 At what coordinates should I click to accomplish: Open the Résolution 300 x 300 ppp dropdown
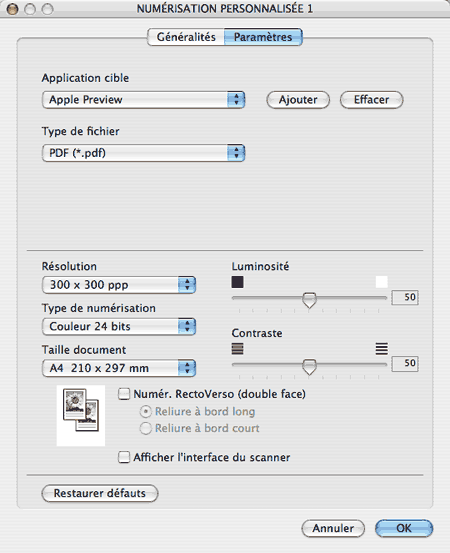(x=119, y=285)
